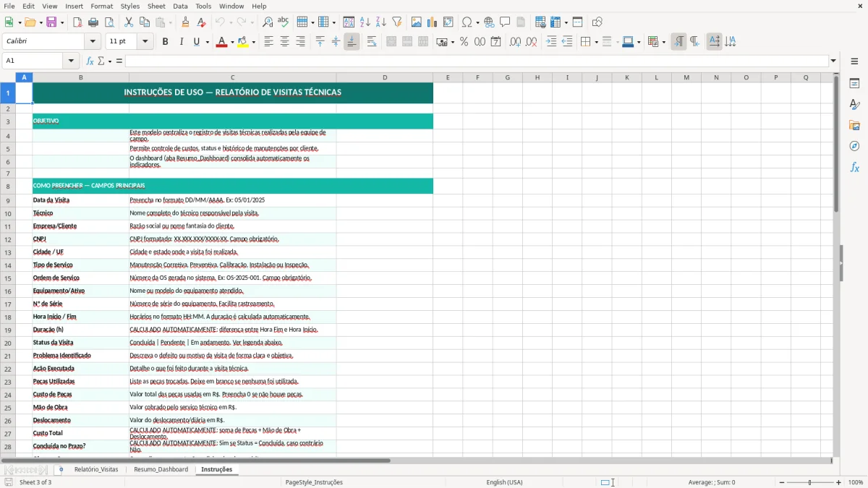This screenshot has width=868, height=488.
Task: Open the File menu
Action: click(9, 6)
